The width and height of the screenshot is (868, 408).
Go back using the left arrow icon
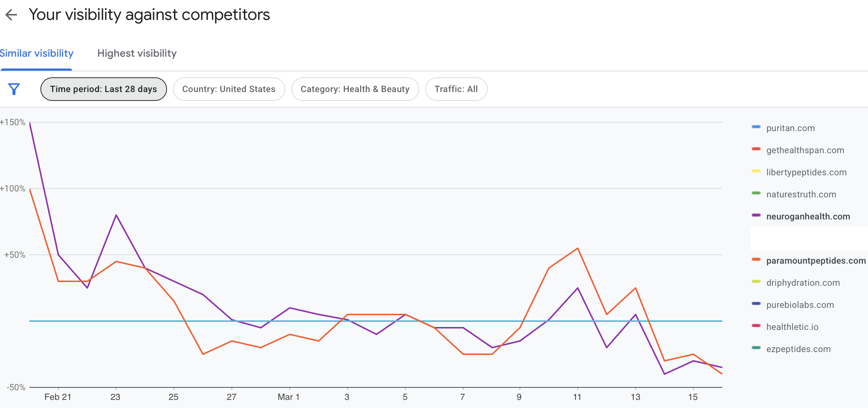[x=11, y=15]
